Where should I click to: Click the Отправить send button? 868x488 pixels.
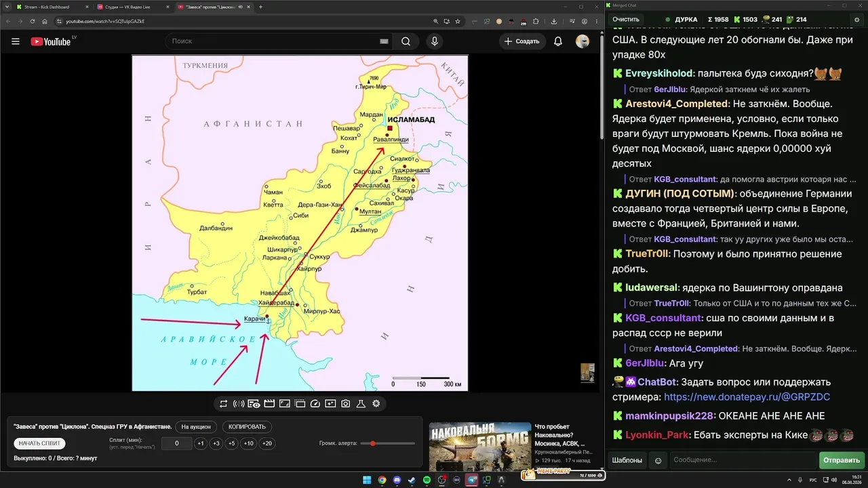coord(842,460)
